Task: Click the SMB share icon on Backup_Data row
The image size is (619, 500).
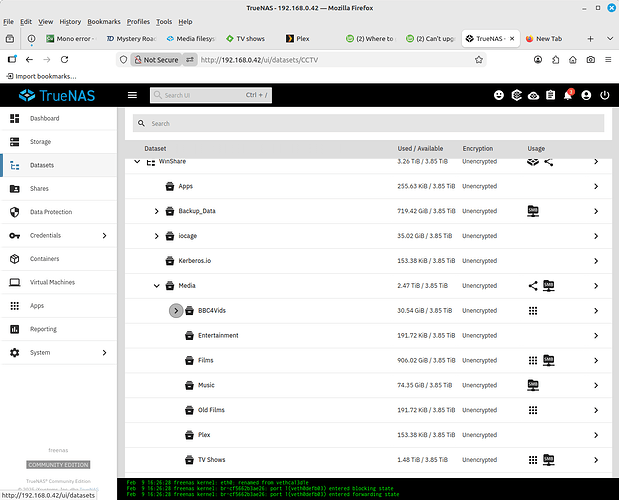Action: 533,211
